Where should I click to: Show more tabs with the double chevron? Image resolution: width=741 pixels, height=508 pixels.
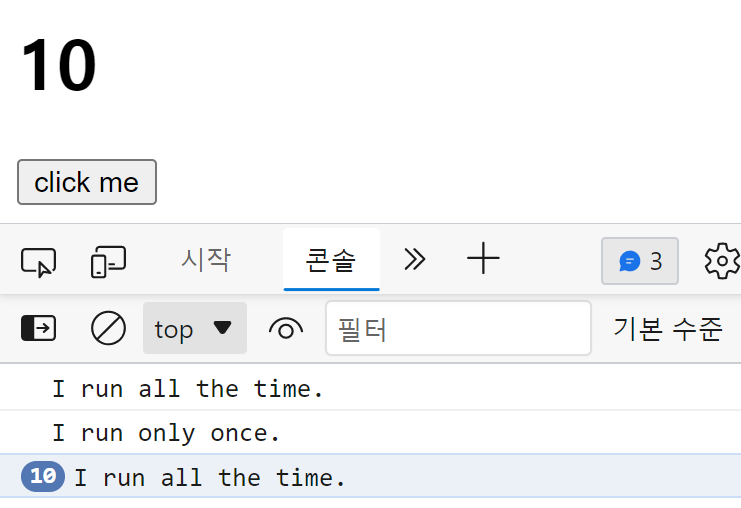tap(414, 259)
